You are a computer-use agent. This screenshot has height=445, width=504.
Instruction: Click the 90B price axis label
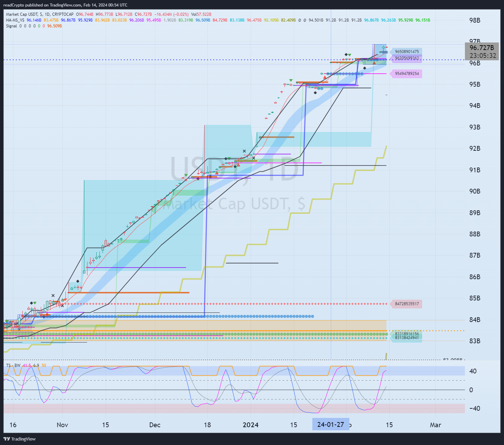[475, 191]
